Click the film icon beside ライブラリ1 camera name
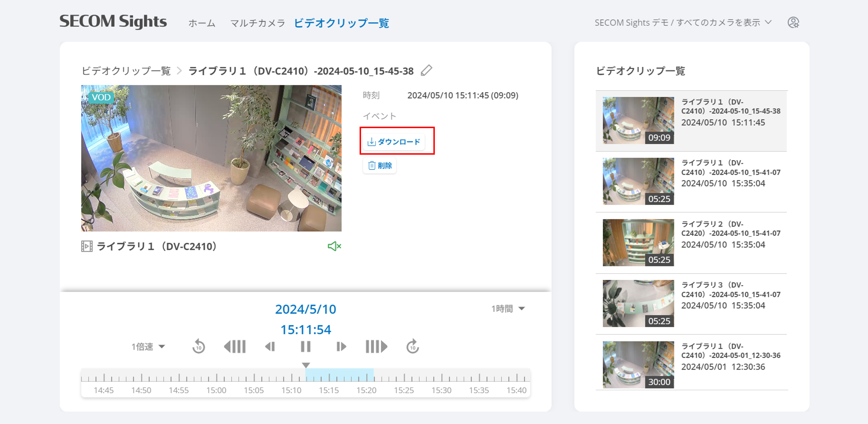 coord(87,246)
